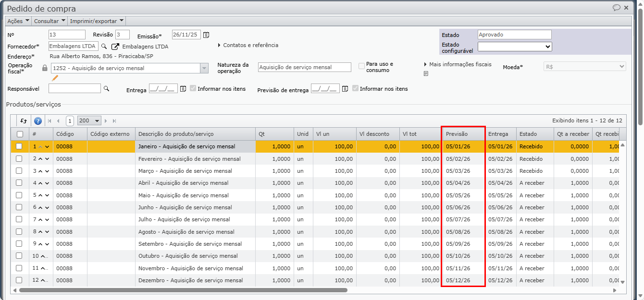The image size is (644, 300).
Task: Open the Estado configurável dropdown
Action: tap(515, 47)
